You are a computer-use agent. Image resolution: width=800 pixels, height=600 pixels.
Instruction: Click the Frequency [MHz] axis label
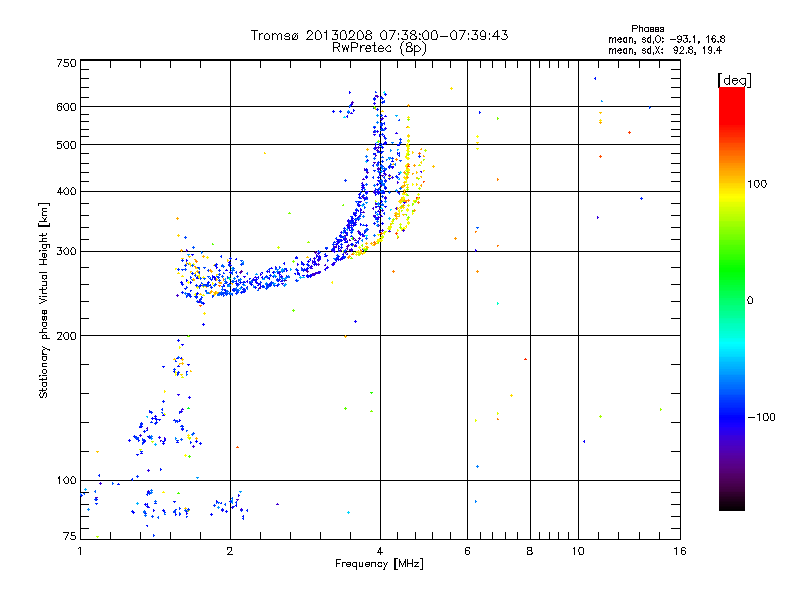(379, 564)
